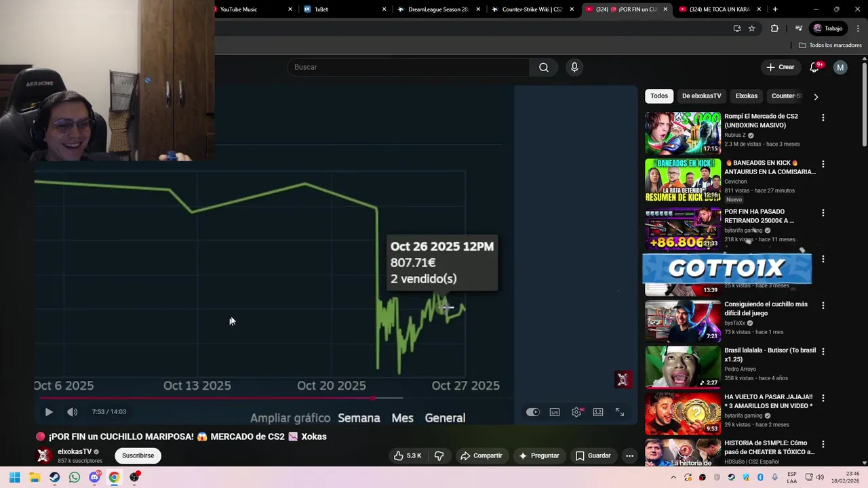Mute the video using the speaker icon
Viewport: 868px width, 488px height.
(73, 412)
